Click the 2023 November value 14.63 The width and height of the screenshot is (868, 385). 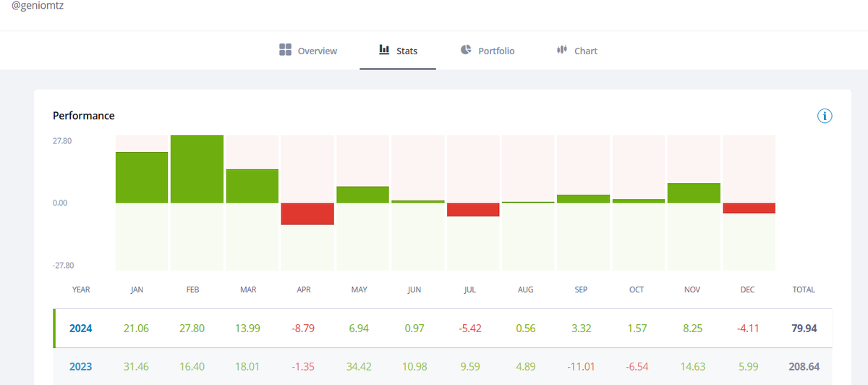coord(692,366)
